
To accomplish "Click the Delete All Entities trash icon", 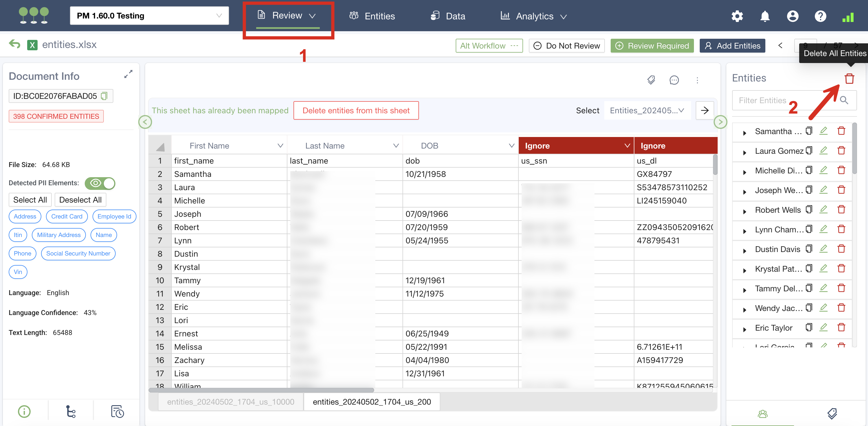I will pyautogui.click(x=849, y=78).
